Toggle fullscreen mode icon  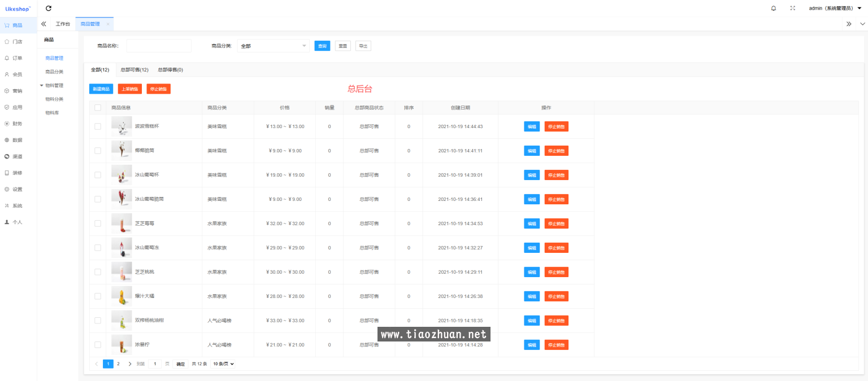coord(792,8)
